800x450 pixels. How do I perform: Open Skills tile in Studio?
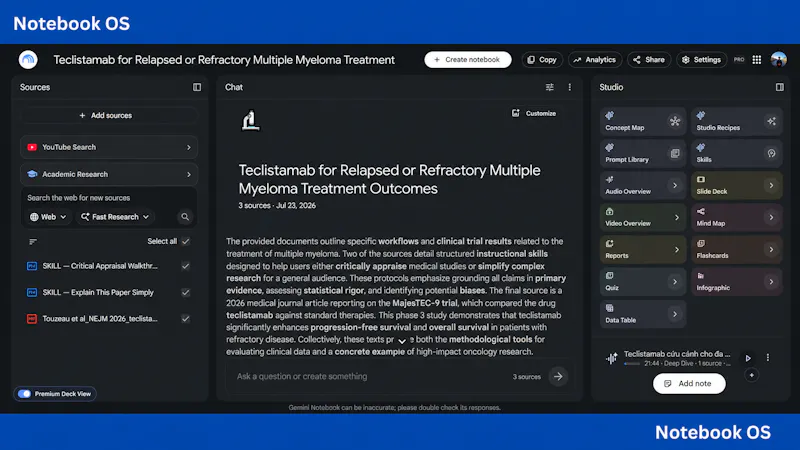[736, 154]
